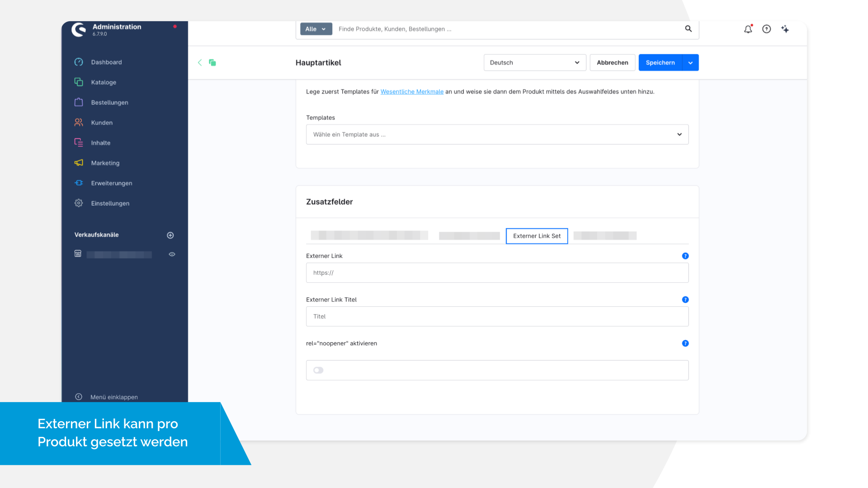Click the green variants icon beside back arrow
Viewport: 868px width, 488px height.
tap(212, 62)
